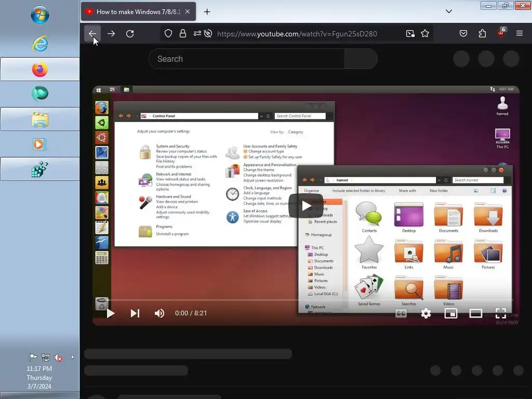Open the Action Center flag icon
Viewport: 532px width, 399px height.
33,357
